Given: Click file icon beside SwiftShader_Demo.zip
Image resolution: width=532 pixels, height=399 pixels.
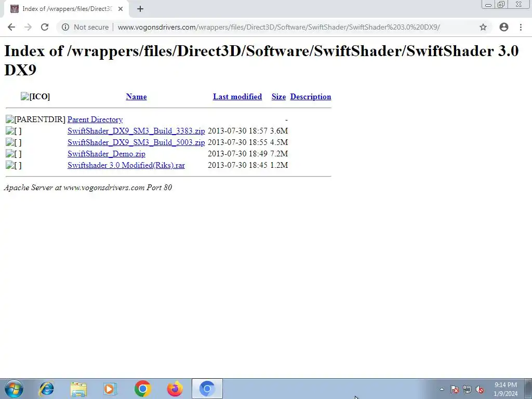Looking at the screenshot, I should tap(14, 154).
